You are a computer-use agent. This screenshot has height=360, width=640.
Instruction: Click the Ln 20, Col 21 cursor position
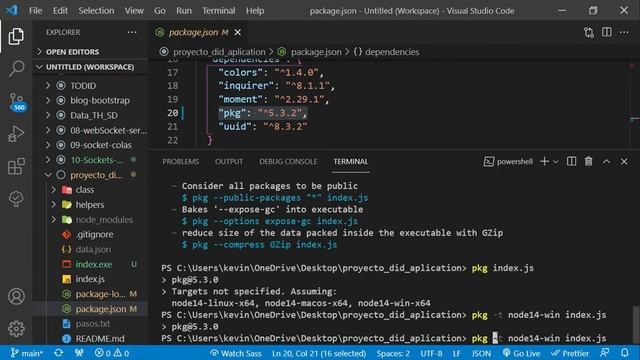click(x=319, y=353)
